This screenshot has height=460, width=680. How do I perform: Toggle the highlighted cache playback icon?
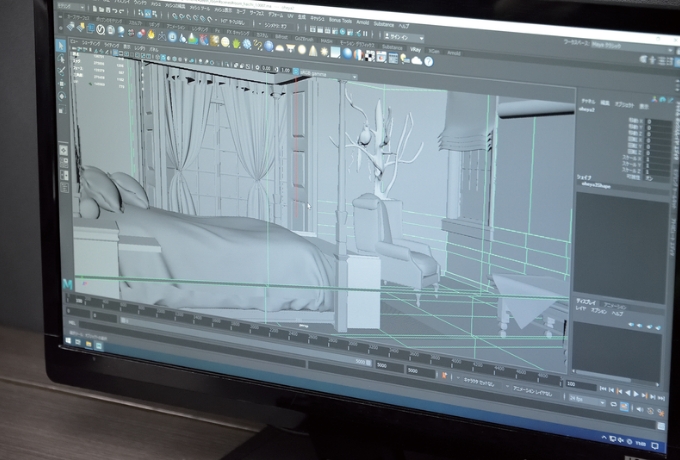(x=624, y=407)
